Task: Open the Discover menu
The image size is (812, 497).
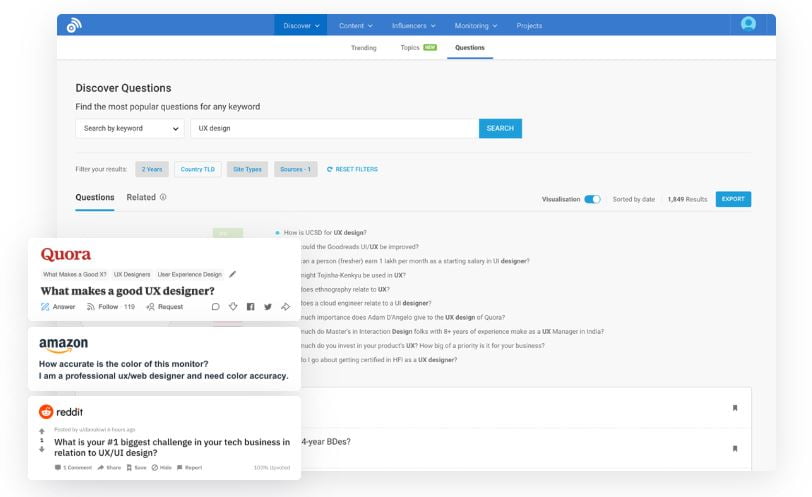Action: [301, 25]
